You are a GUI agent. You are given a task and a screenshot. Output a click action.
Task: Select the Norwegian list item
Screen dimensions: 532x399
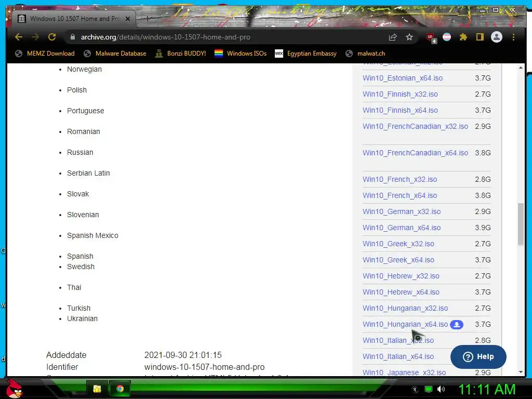point(84,69)
